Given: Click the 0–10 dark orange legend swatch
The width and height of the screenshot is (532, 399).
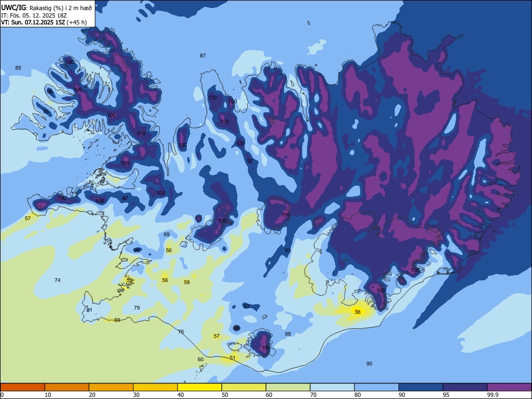Looking at the screenshot, I should click(22, 387).
